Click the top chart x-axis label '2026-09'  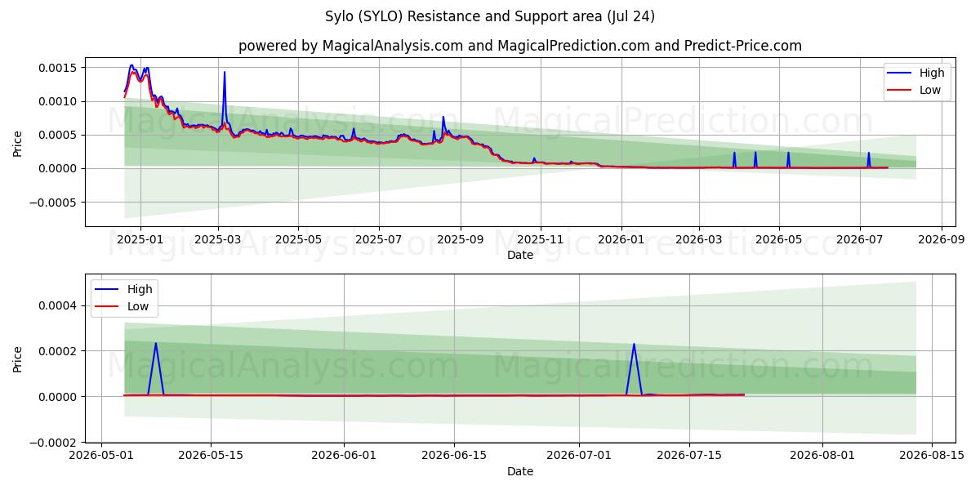(x=942, y=240)
